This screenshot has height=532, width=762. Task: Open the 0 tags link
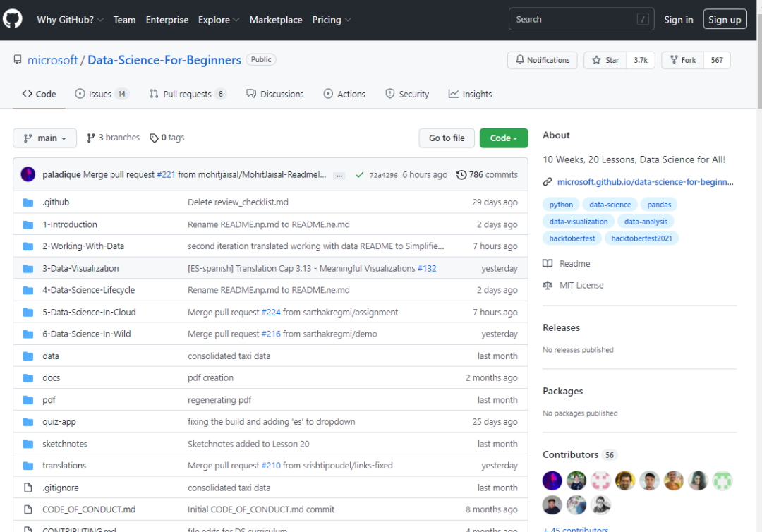click(x=167, y=138)
